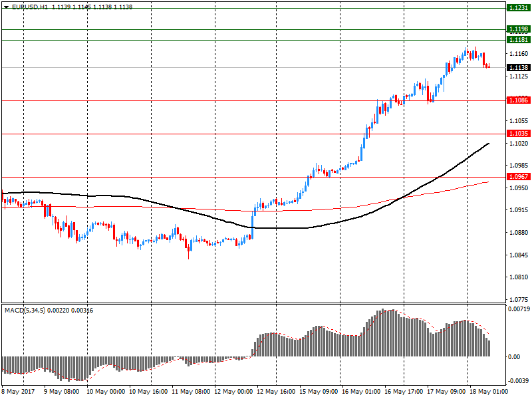Click the 16 May 01:00 time label

click(x=361, y=392)
